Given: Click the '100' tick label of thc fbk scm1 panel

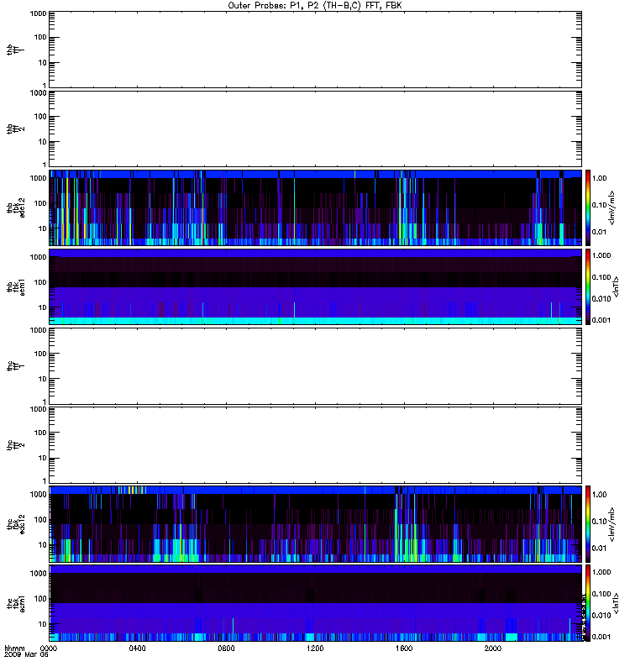Looking at the screenshot, I should pyautogui.click(x=40, y=599).
